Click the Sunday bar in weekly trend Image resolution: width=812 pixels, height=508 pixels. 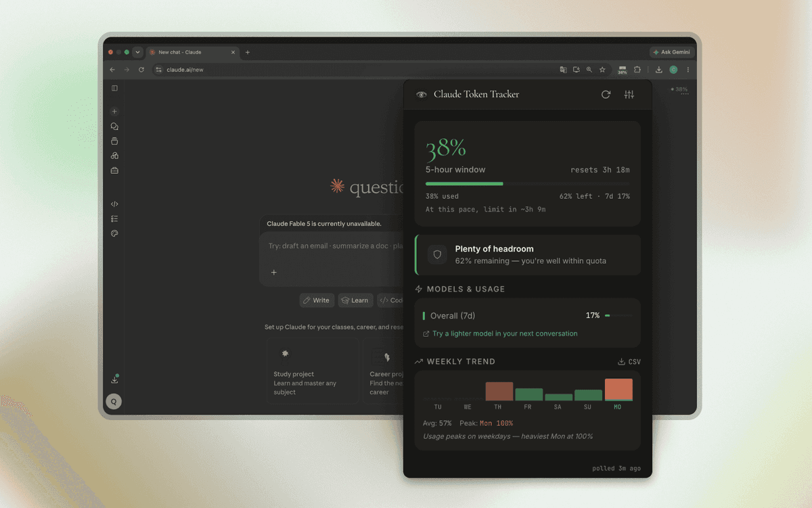tap(589, 395)
